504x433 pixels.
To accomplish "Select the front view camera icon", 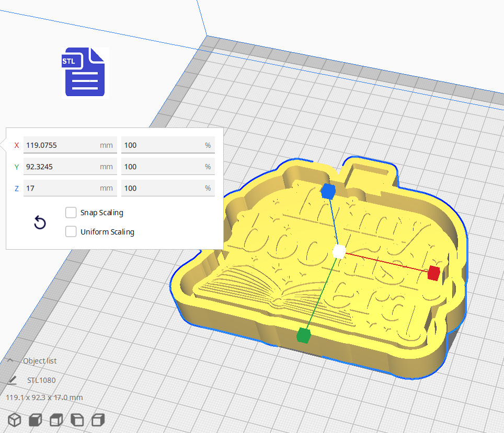I will [x=35, y=419].
